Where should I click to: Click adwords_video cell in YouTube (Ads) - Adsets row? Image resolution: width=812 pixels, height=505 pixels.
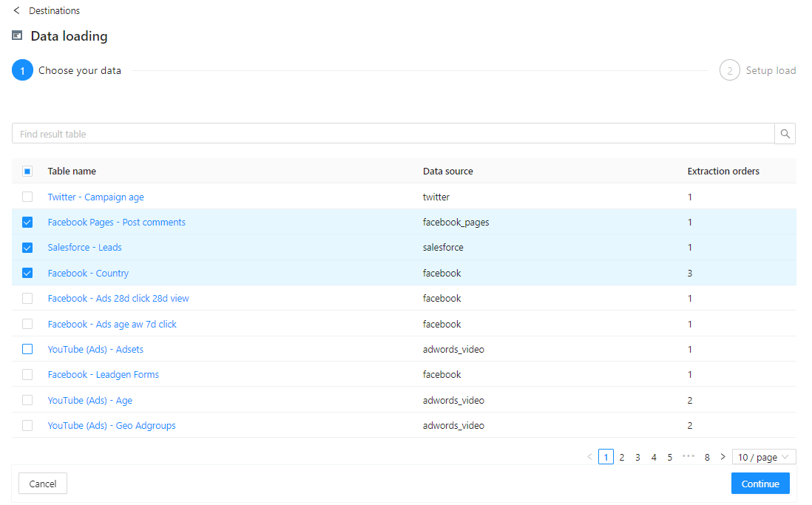[x=453, y=349]
